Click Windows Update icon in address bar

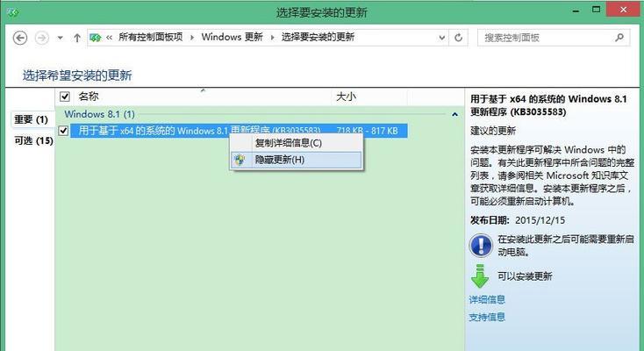[95, 38]
